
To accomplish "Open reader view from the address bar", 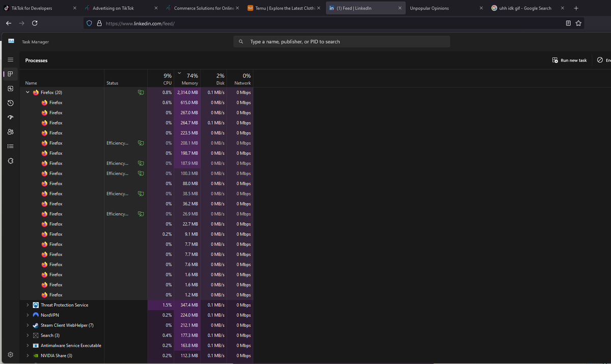I will (x=568, y=23).
